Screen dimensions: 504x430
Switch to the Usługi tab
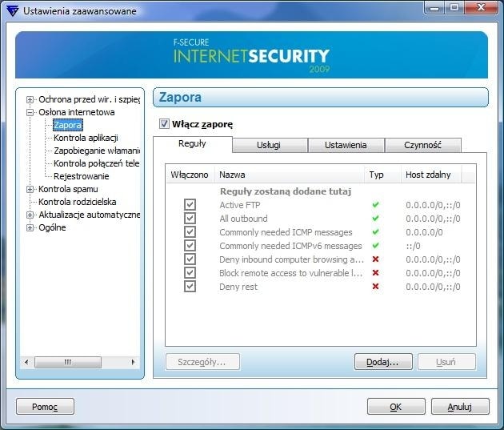[x=270, y=145]
